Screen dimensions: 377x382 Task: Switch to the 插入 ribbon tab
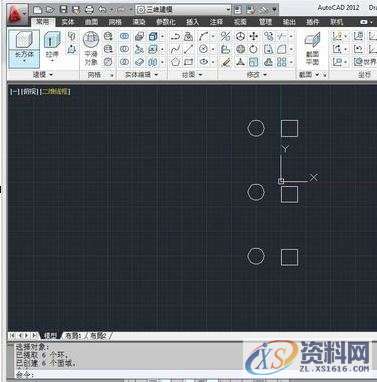point(192,22)
